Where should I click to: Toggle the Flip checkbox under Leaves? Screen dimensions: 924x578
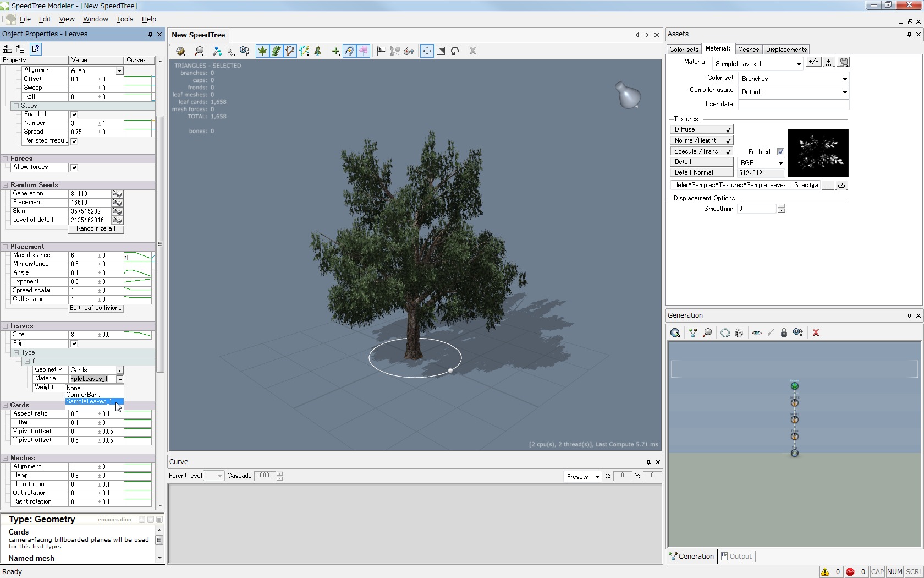pyautogui.click(x=74, y=343)
